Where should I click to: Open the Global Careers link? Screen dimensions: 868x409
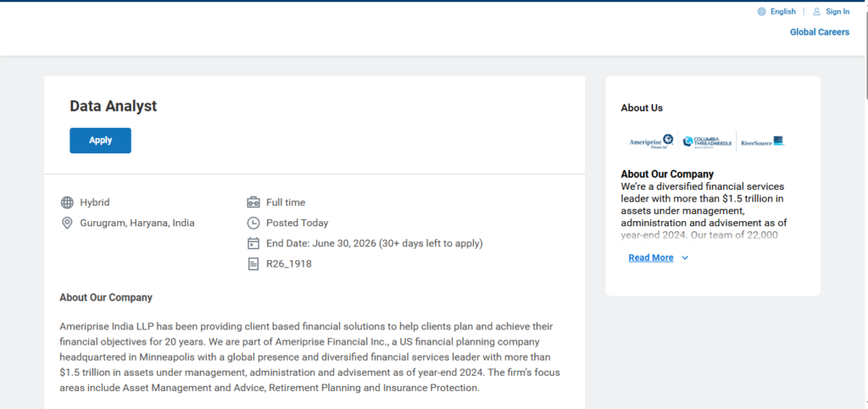click(x=820, y=32)
